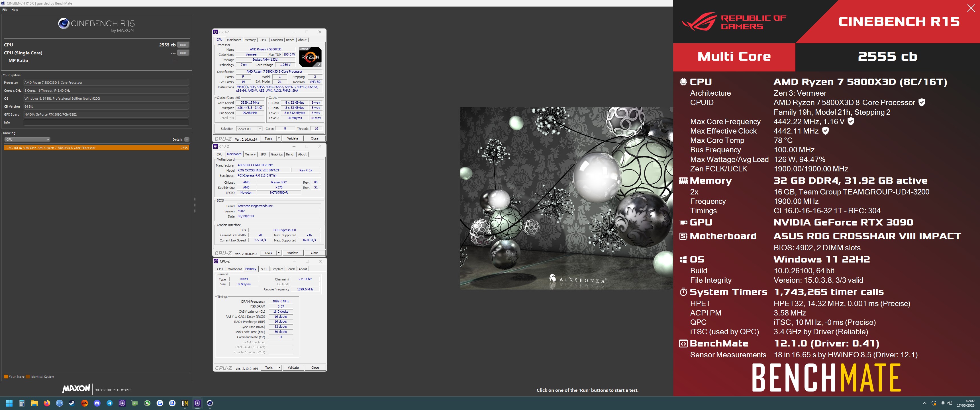Click the title icon of the CPU-Z Memory window
980x410 pixels.
pos(216,261)
